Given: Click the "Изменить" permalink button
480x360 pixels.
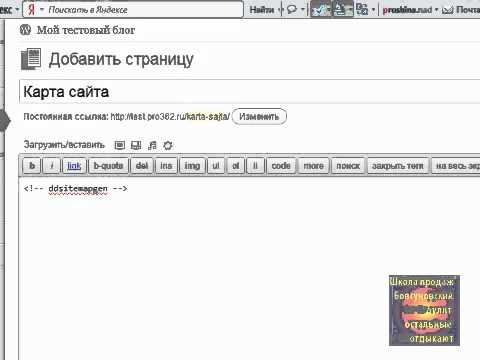Looking at the screenshot, I should (259, 117).
